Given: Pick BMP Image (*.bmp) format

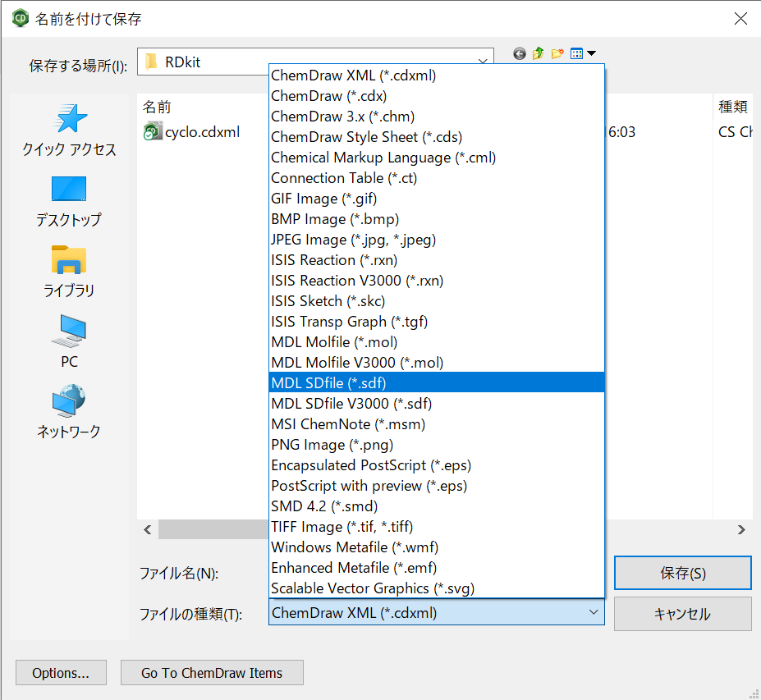Looking at the screenshot, I should click(x=436, y=219).
